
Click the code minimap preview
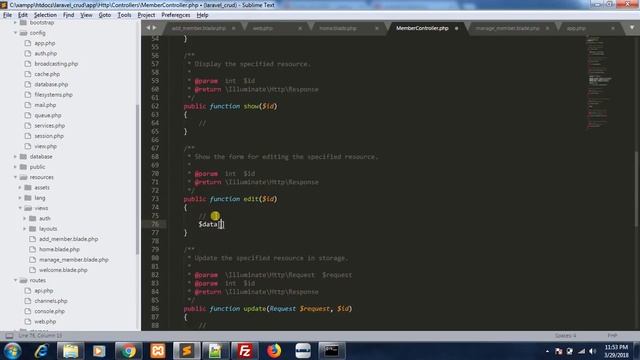click(600, 82)
